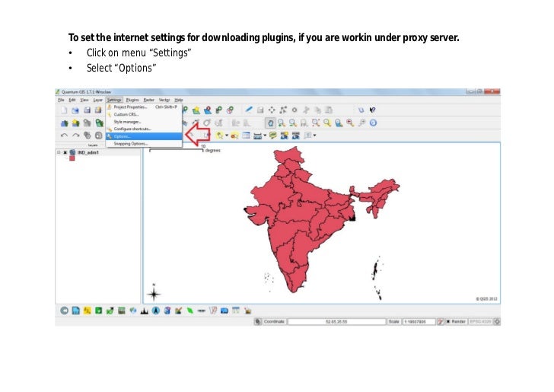Open the Vector menu
Viewport: 554px width, 392px height.
pyautogui.click(x=164, y=100)
